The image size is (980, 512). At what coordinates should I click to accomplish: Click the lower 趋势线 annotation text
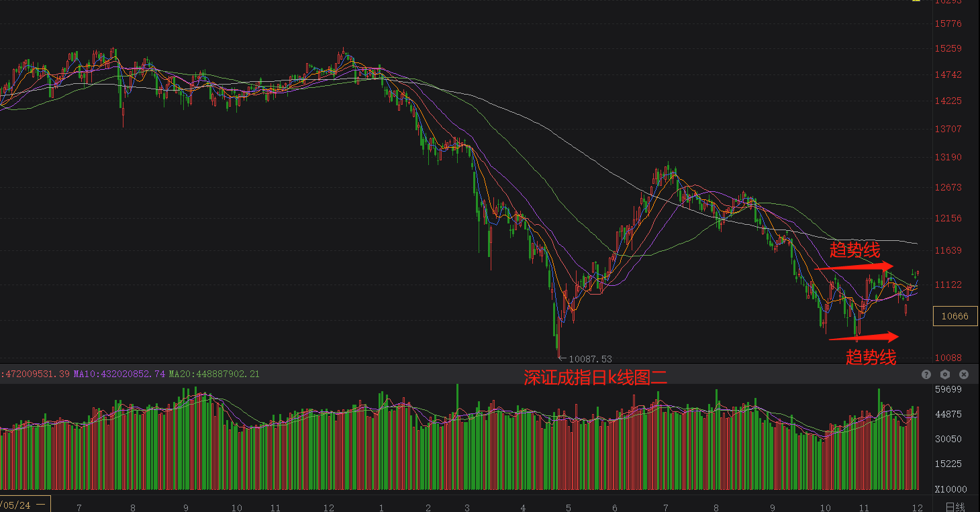click(871, 357)
